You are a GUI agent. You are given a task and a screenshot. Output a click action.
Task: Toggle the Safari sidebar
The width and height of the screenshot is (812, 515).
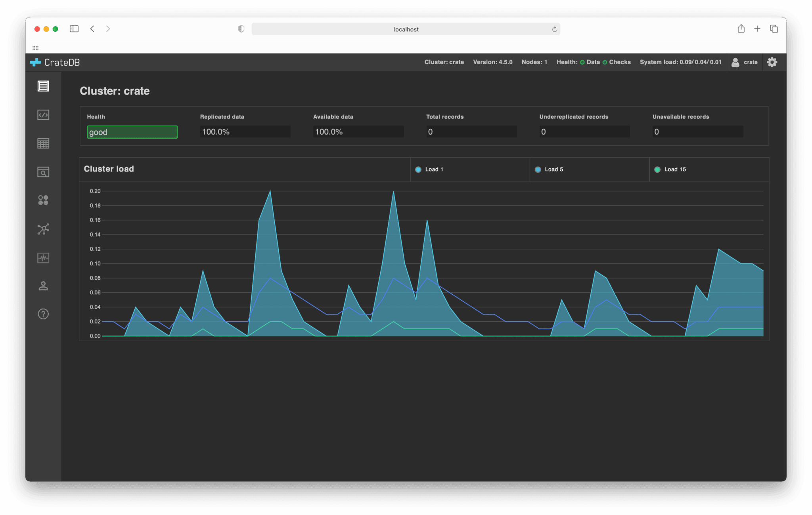click(x=74, y=29)
